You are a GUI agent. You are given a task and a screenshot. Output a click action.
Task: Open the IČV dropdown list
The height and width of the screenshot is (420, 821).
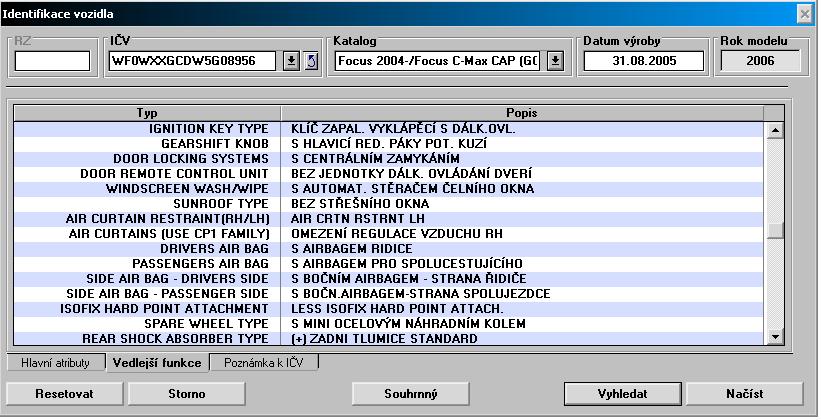[x=291, y=61]
